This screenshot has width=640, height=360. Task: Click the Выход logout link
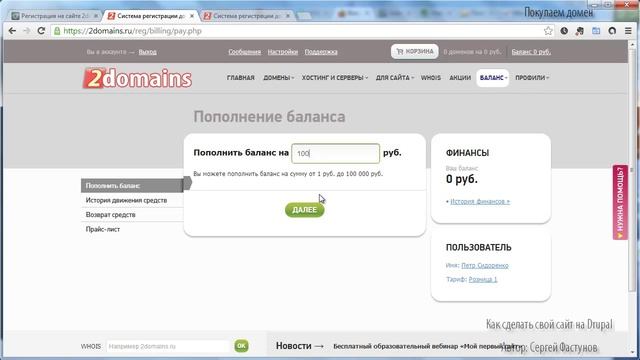coord(147,52)
